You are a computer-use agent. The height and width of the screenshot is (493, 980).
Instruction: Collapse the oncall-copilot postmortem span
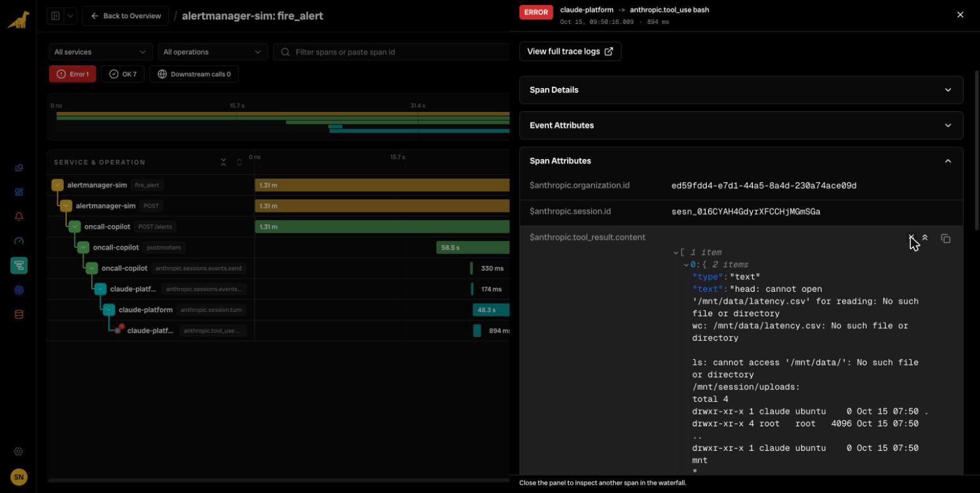pos(83,248)
